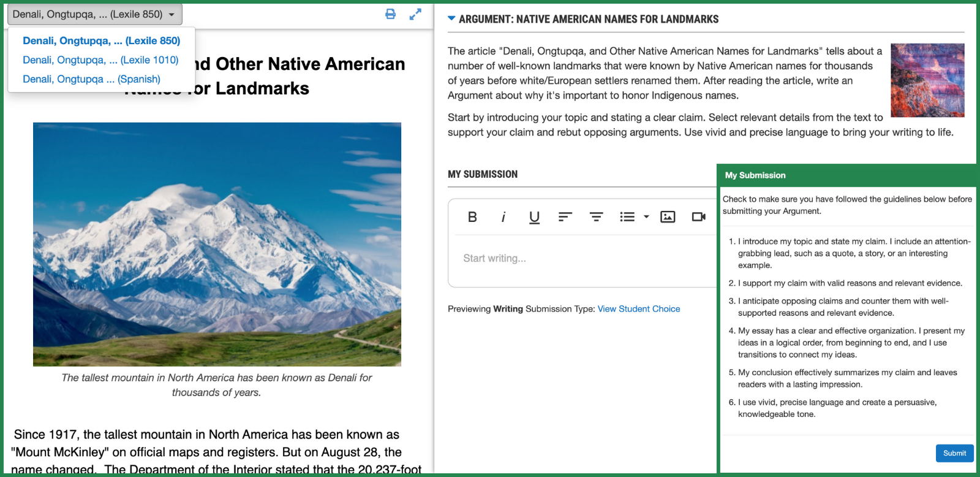
Task: Insert a video into submission
Action: click(x=699, y=216)
